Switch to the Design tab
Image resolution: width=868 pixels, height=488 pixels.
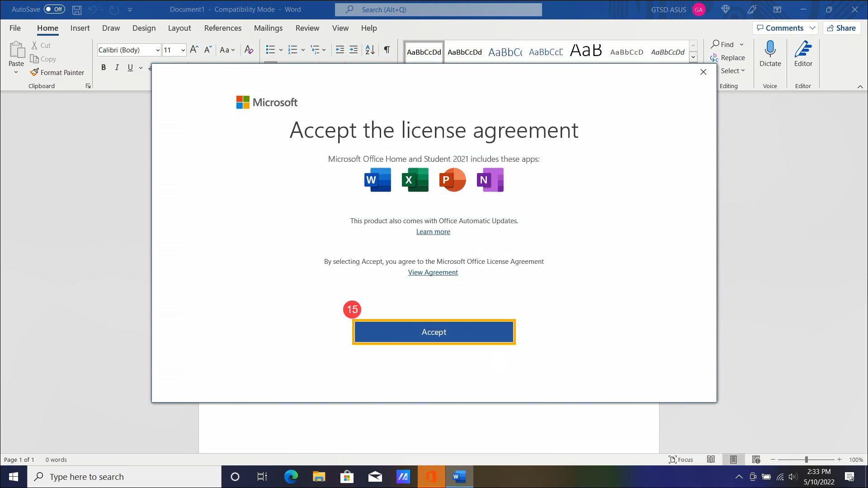(144, 28)
